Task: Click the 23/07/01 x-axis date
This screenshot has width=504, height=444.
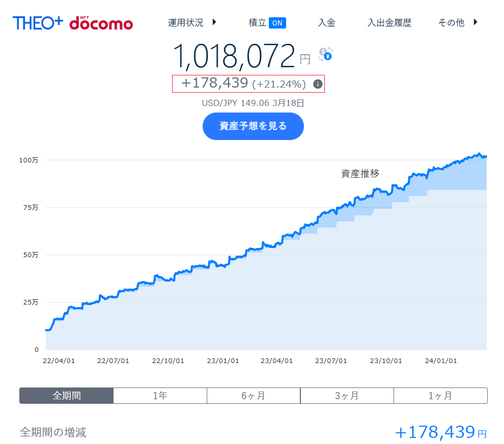Action: click(x=331, y=360)
